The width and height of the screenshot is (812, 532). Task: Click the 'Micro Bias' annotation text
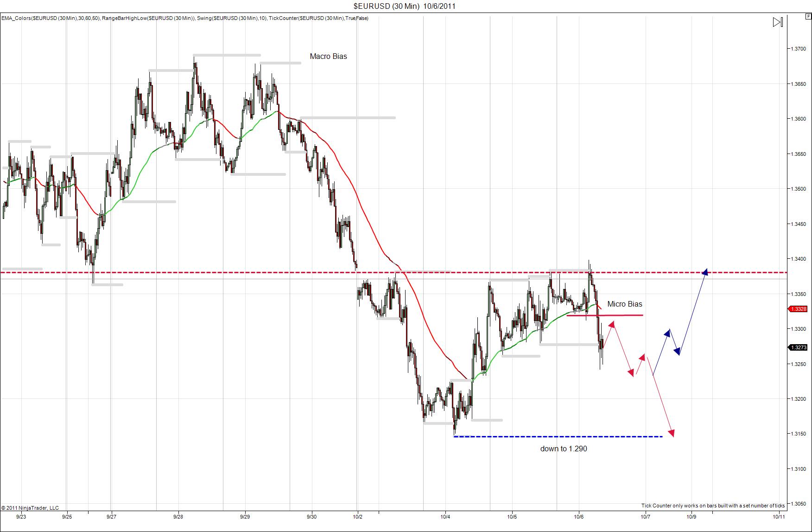point(625,304)
